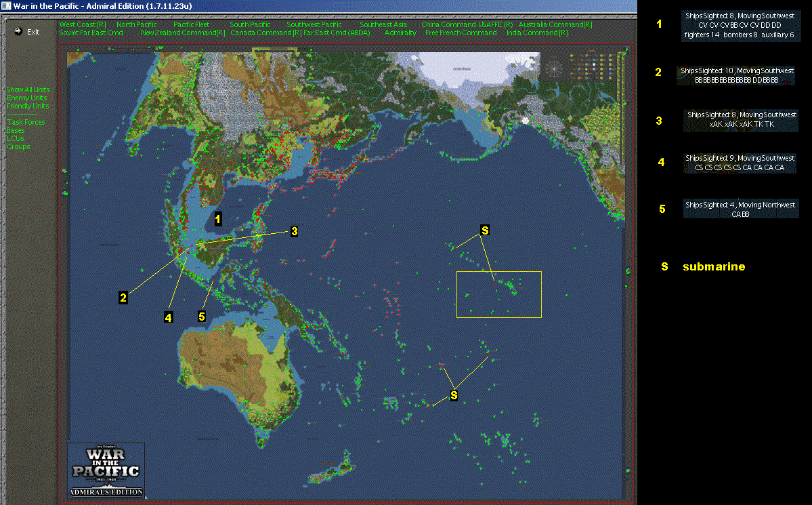Open the Southeast Asia command
Image resolution: width=812 pixels, height=505 pixels.
click(383, 24)
